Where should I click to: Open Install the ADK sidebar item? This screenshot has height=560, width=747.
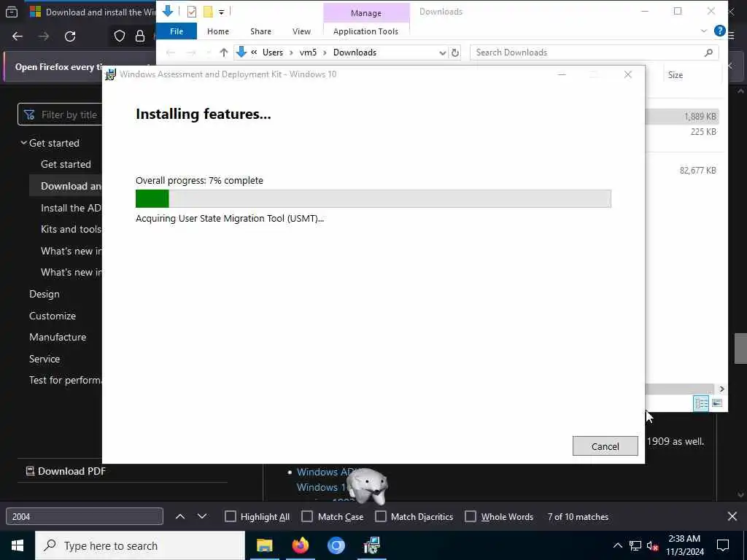point(71,208)
